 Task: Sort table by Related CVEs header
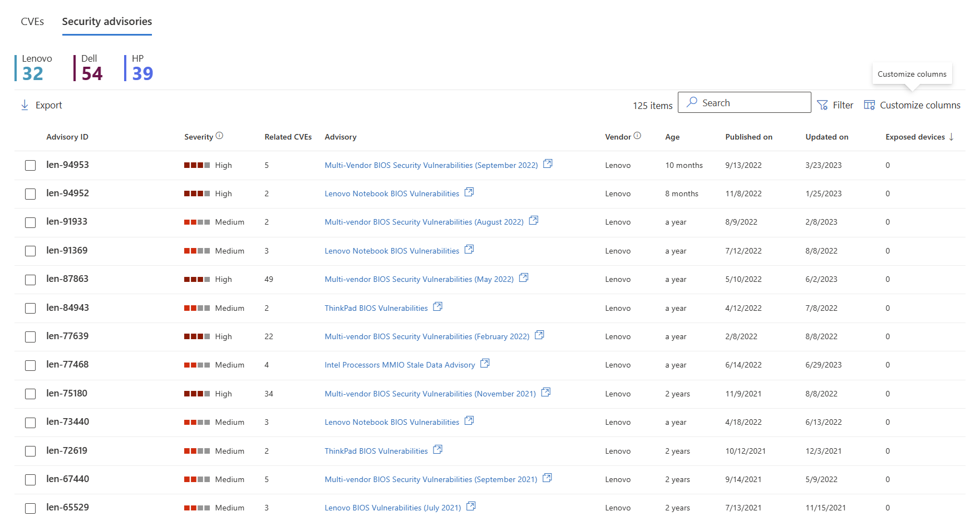(288, 137)
